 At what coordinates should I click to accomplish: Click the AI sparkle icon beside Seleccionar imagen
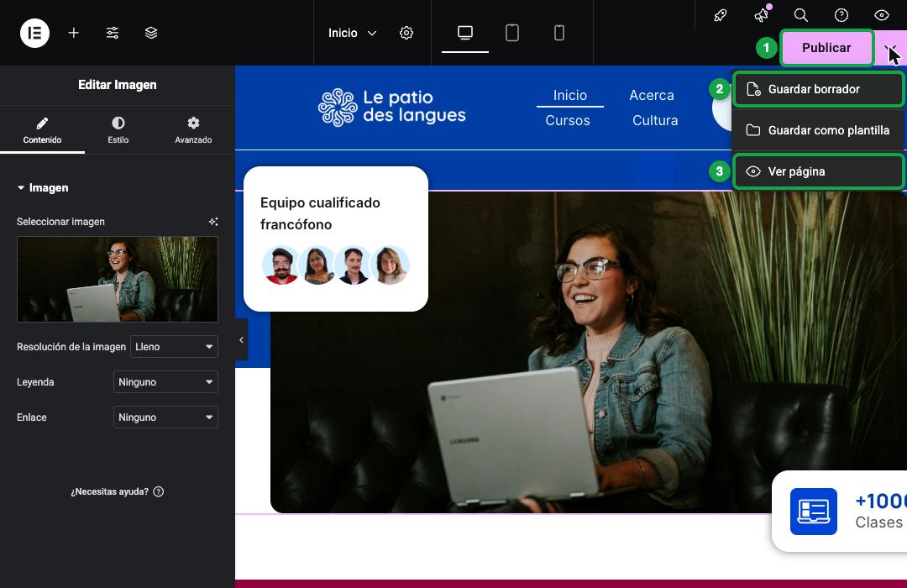click(213, 222)
